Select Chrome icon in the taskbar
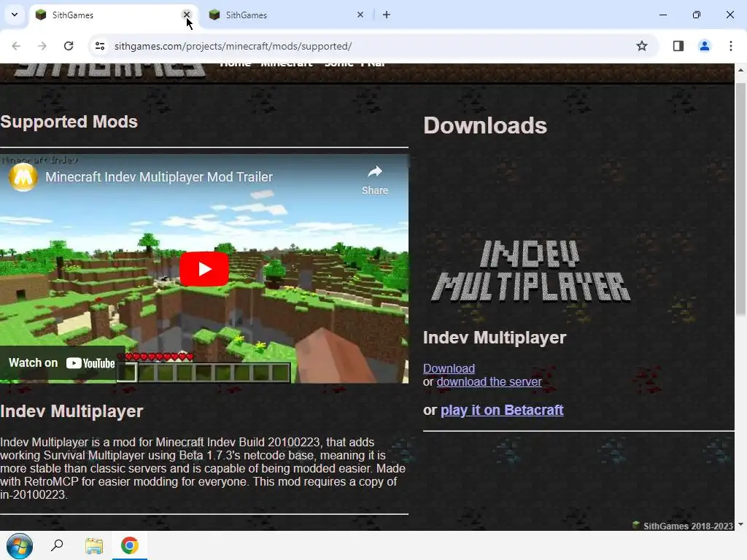The image size is (747, 560). point(130,545)
